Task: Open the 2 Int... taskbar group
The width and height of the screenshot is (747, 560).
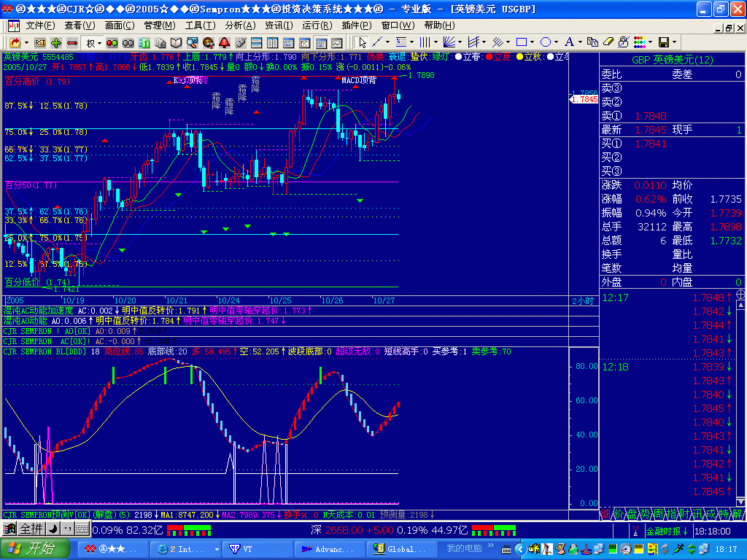Action: pyautogui.click(x=185, y=549)
